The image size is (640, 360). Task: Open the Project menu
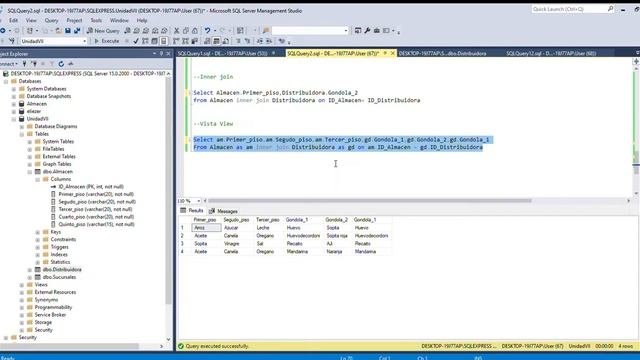74,20
